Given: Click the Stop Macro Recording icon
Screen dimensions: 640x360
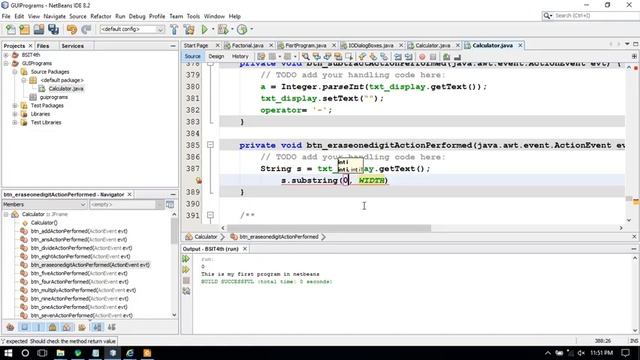Looking at the screenshot, I should [433, 56].
